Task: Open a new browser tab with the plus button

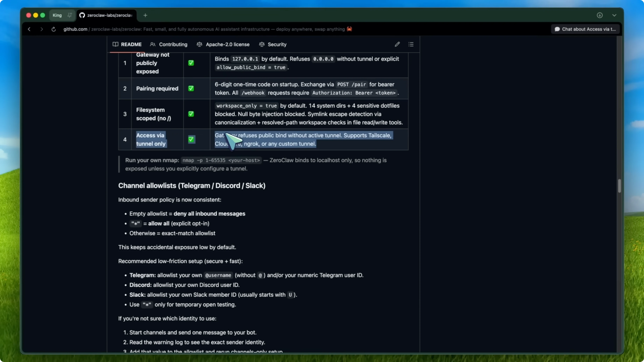Action: pyautogui.click(x=145, y=15)
